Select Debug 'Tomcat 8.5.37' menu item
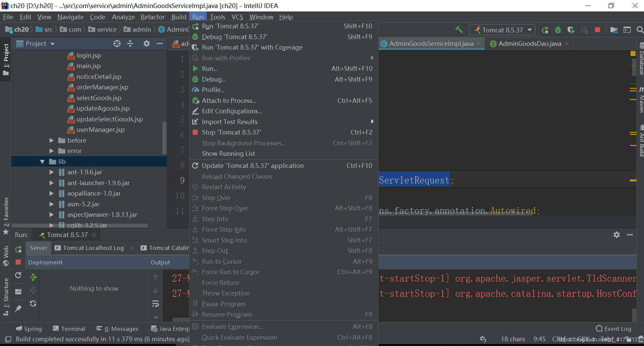This screenshot has width=644, height=346. point(284,37)
